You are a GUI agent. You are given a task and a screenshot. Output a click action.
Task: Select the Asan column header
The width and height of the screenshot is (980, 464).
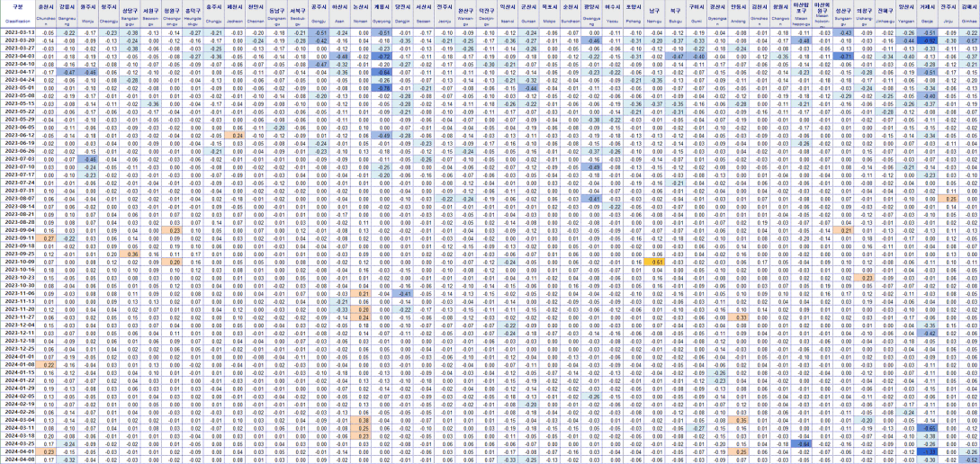click(x=341, y=14)
